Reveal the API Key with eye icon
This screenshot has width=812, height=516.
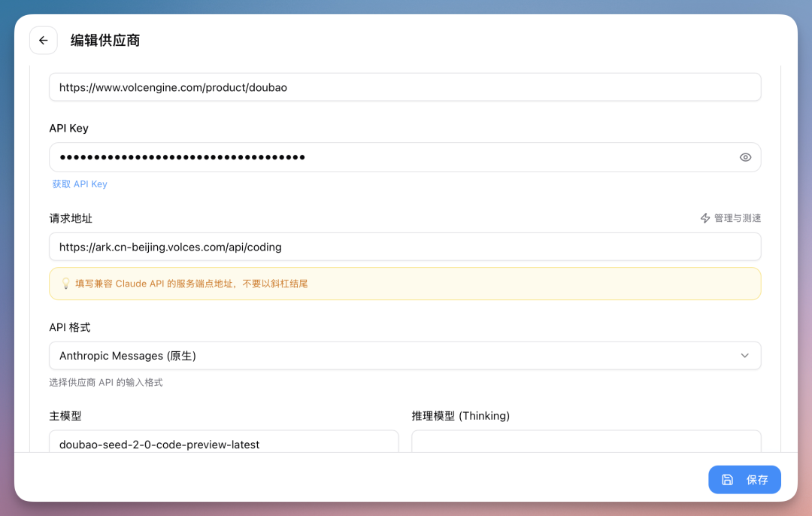pyautogui.click(x=745, y=157)
